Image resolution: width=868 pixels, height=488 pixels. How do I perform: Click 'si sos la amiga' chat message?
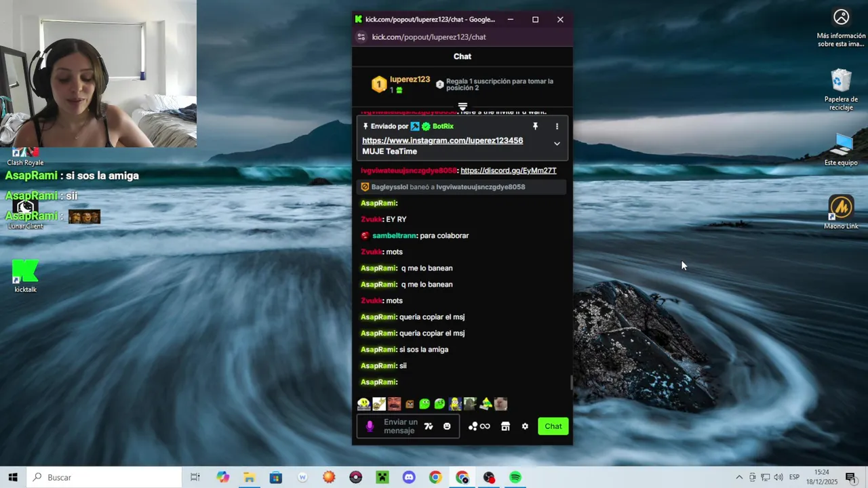click(424, 350)
